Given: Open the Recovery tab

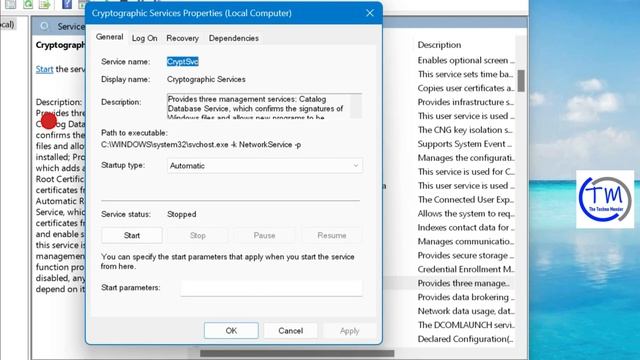Looking at the screenshot, I should (182, 38).
